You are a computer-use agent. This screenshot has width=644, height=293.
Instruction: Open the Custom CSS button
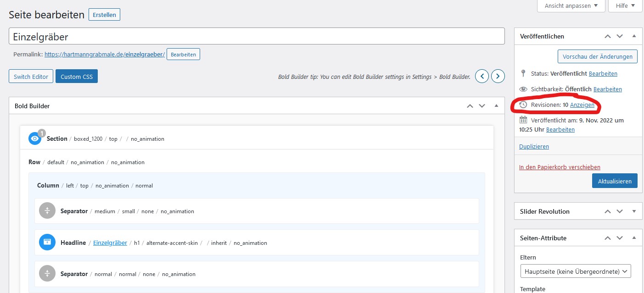[x=77, y=77]
